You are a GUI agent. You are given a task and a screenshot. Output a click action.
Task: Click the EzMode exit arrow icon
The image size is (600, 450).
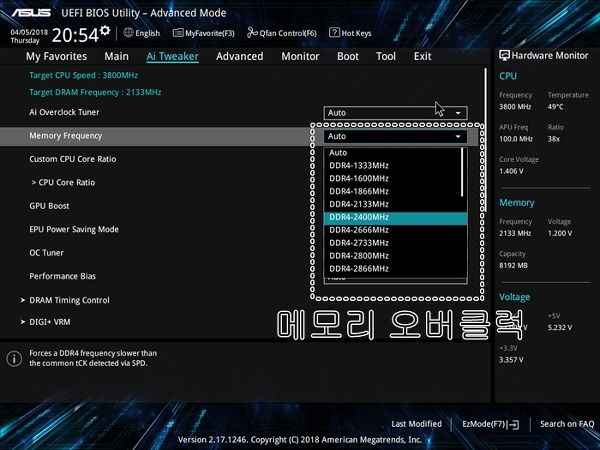514,424
